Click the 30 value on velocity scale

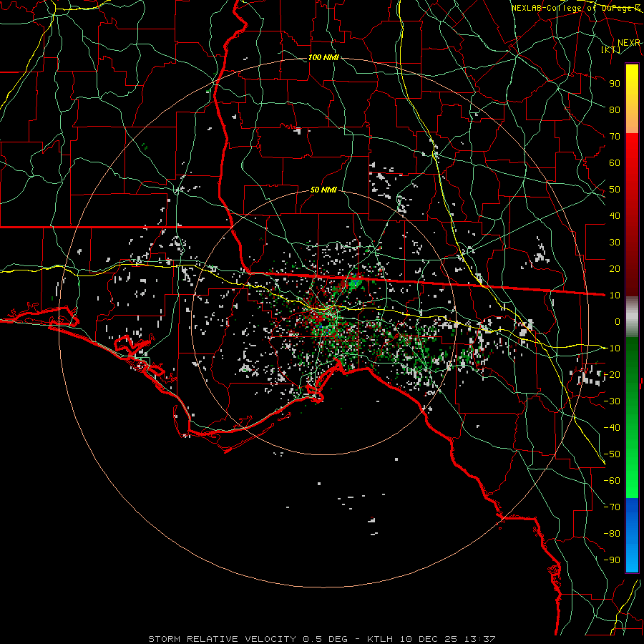(x=615, y=243)
